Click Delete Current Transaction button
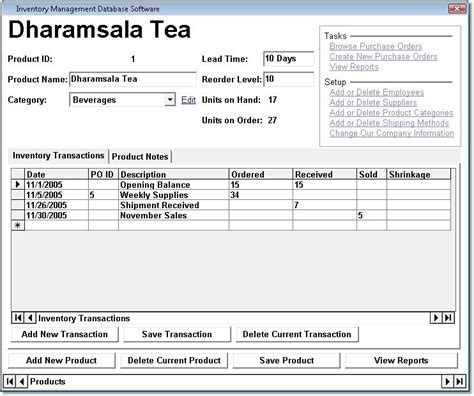The width and height of the screenshot is (474, 396). [x=297, y=334]
